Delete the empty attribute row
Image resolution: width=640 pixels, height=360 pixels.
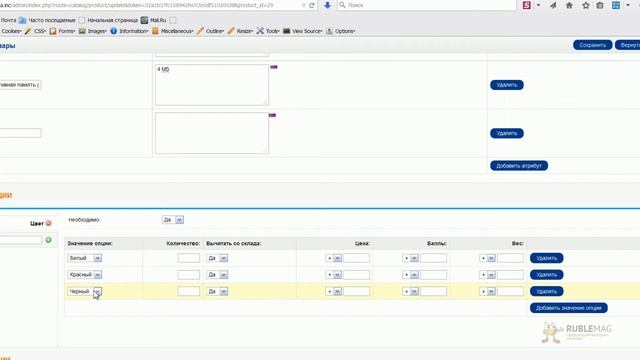pyautogui.click(x=507, y=133)
